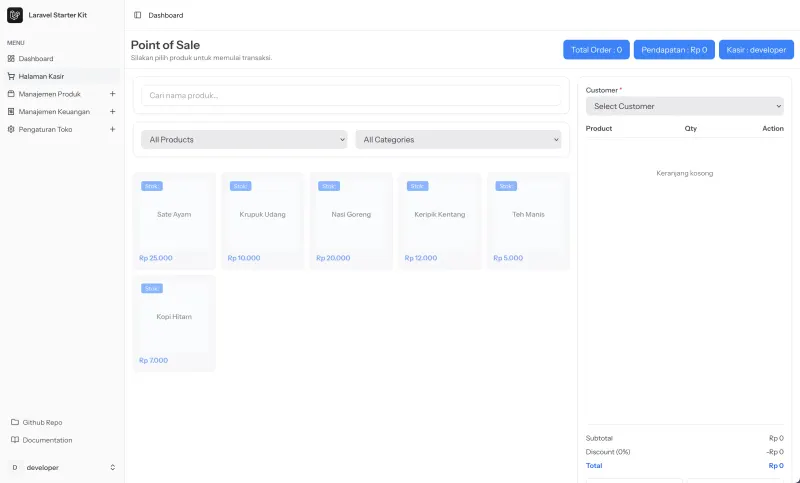Screen dimensions: 800x483
Task: Toggle the sidebar panel icon
Action: pyautogui.click(x=138, y=15)
